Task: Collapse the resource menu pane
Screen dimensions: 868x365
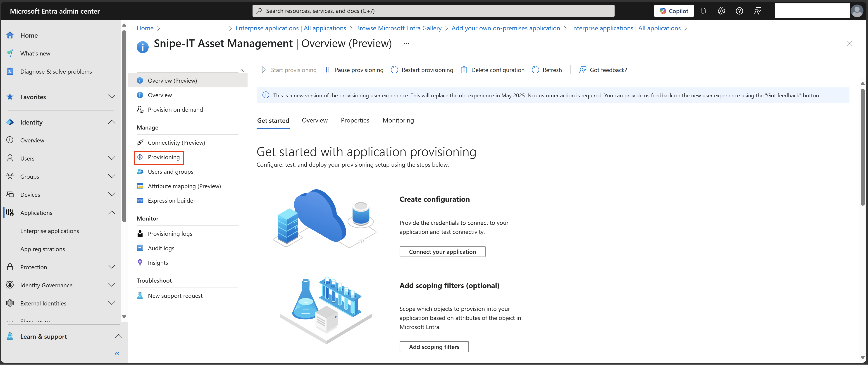Action: tap(242, 70)
